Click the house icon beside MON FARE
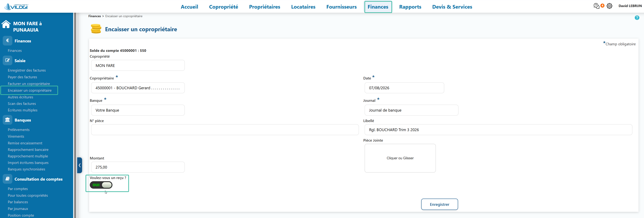Screen dimensions: 644x218 [6, 24]
